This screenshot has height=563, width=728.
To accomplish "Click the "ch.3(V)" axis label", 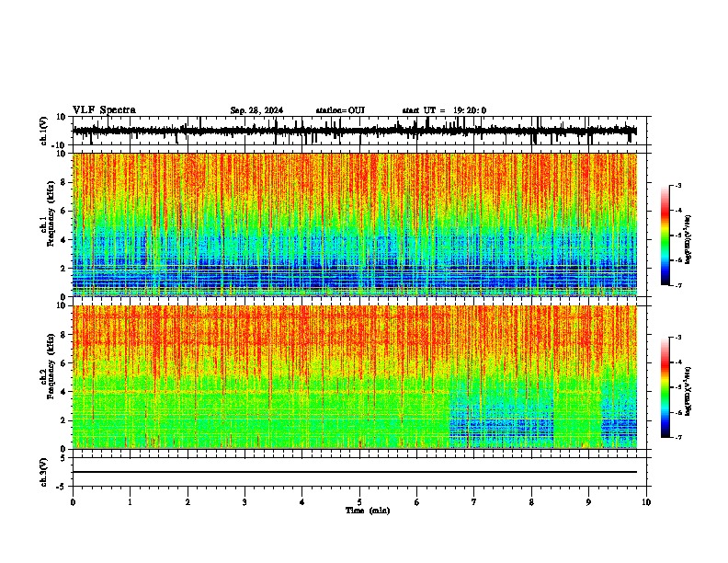I will click(44, 473).
